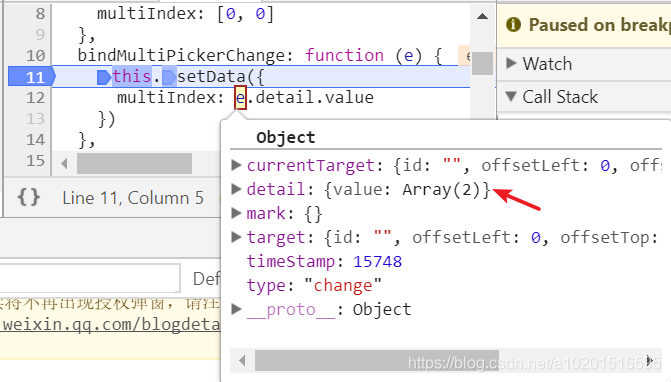This screenshot has height=382, width=671.
Task: Click the code vertical scrollbar thumb
Action: pyautogui.click(x=482, y=63)
